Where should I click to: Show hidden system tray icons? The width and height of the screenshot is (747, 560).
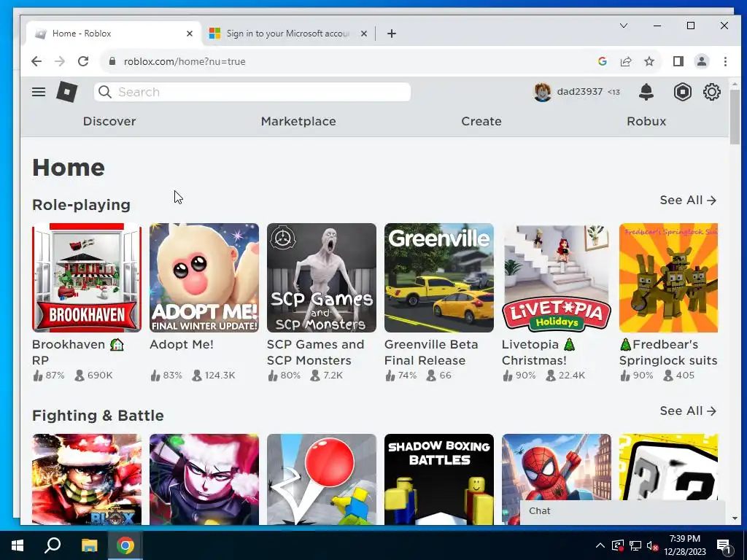[x=600, y=545]
